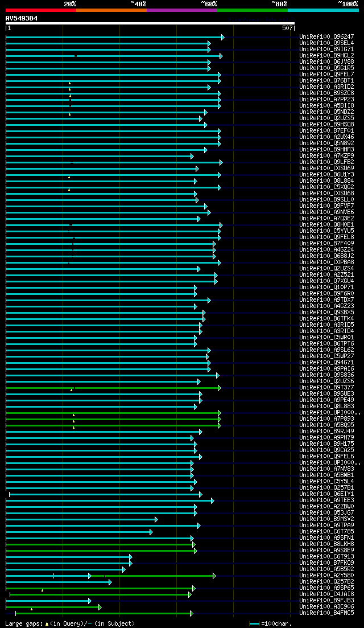This screenshot has height=628, width=364.
Task: Select the UniRef100_A5BII8 label
Action: (x=326, y=106)
